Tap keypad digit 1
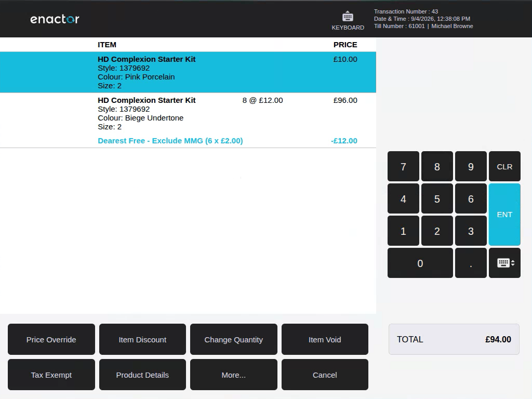532x399 pixels. pyautogui.click(x=403, y=231)
